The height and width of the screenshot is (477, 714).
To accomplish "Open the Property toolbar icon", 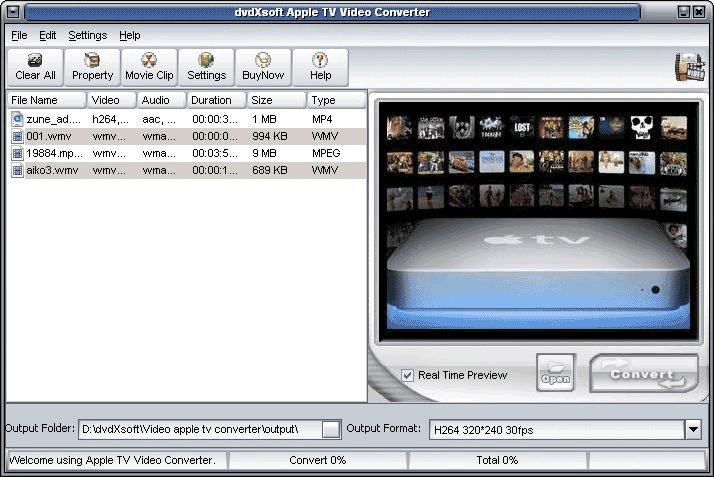I will 92,67.
